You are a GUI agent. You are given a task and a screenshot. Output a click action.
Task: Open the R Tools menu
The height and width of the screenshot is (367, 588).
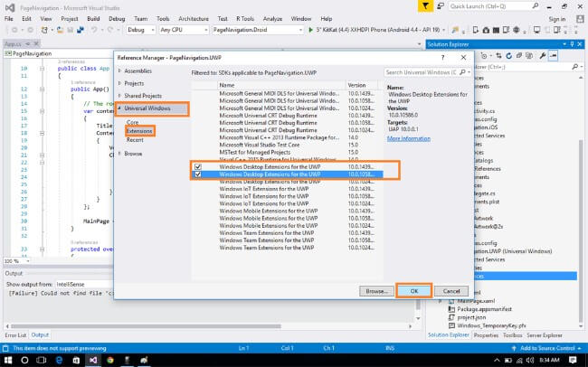point(245,19)
